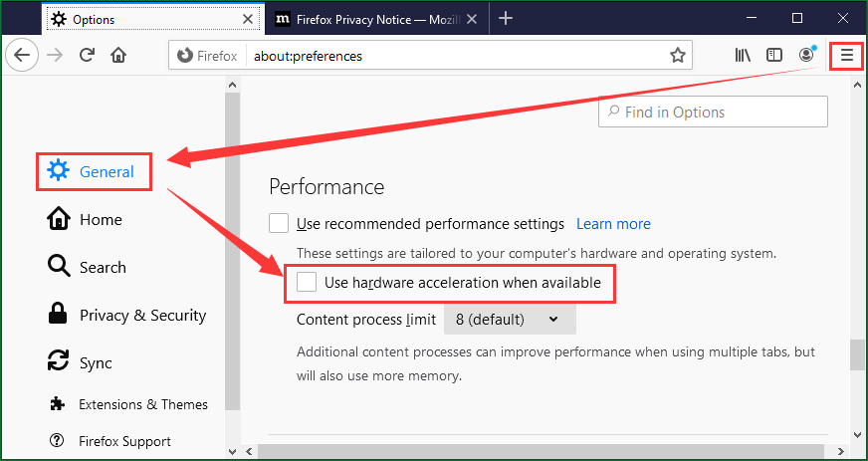This screenshot has height=461, width=868.
Task: Open the Learn more link
Action: [613, 224]
